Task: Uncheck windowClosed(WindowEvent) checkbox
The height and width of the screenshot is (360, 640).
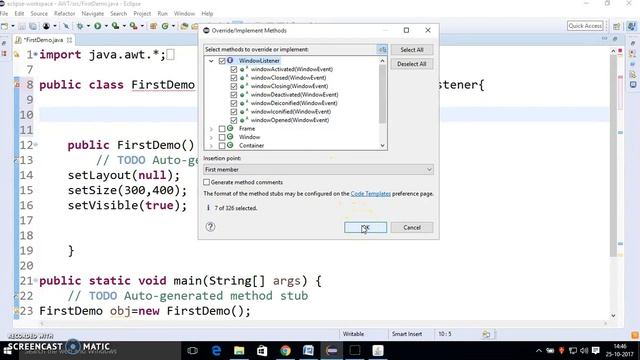Action: [x=233, y=78]
